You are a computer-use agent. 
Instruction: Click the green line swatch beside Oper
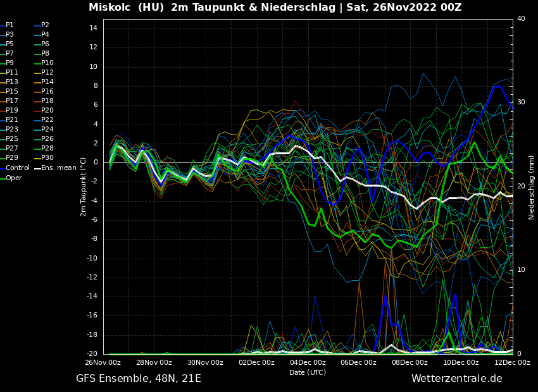click(x=3, y=178)
